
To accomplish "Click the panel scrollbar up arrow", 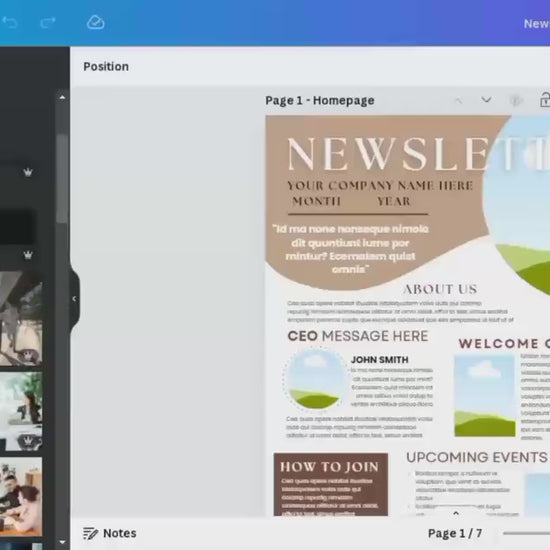I will (62, 98).
